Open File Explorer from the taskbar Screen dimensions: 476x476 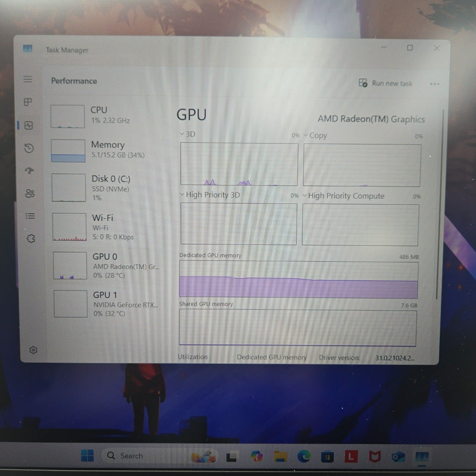[280, 457]
